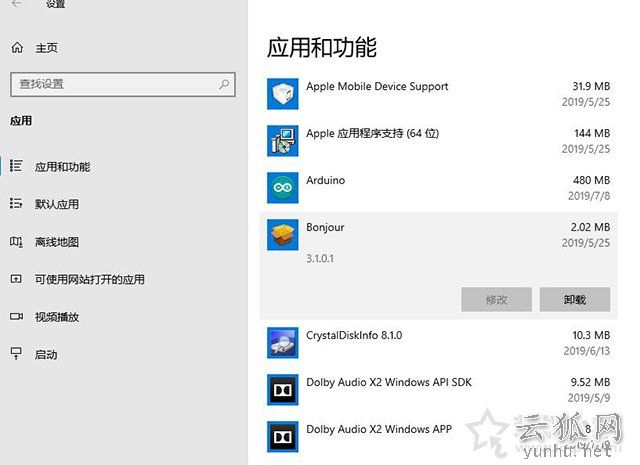
Task: Click the search magnifier icon
Action: (x=224, y=84)
